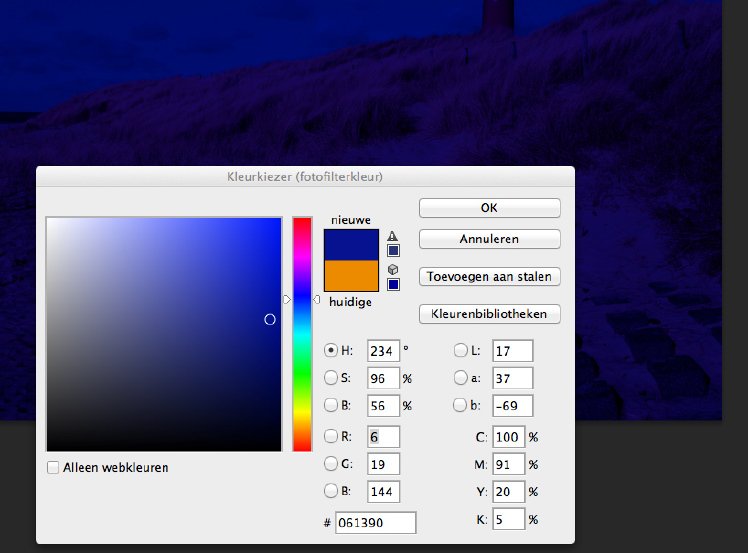Select the Lab a radio button

[460, 378]
